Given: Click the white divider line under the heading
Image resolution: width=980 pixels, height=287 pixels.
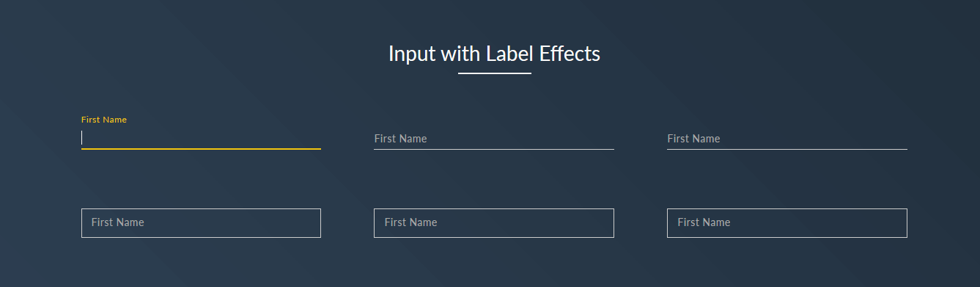Looking at the screenshot, I should [495, 73].
